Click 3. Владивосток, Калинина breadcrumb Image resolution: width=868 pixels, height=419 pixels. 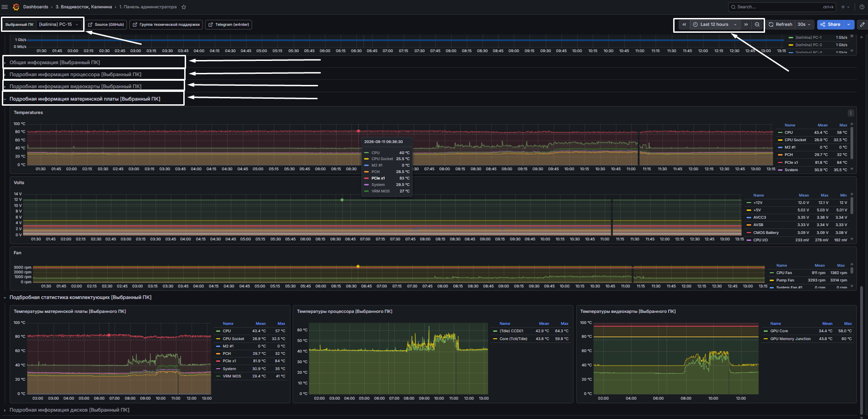[x=84, y=7]
